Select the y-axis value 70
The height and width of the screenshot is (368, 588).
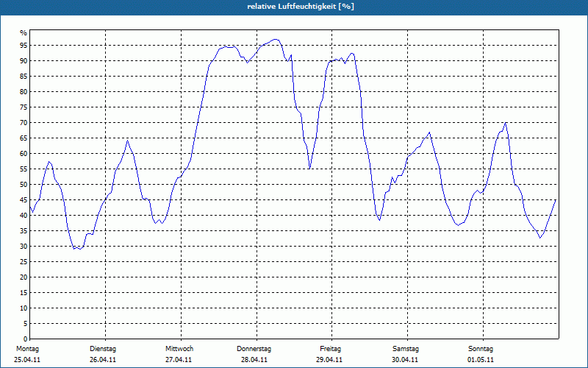[x=24, y=123]
